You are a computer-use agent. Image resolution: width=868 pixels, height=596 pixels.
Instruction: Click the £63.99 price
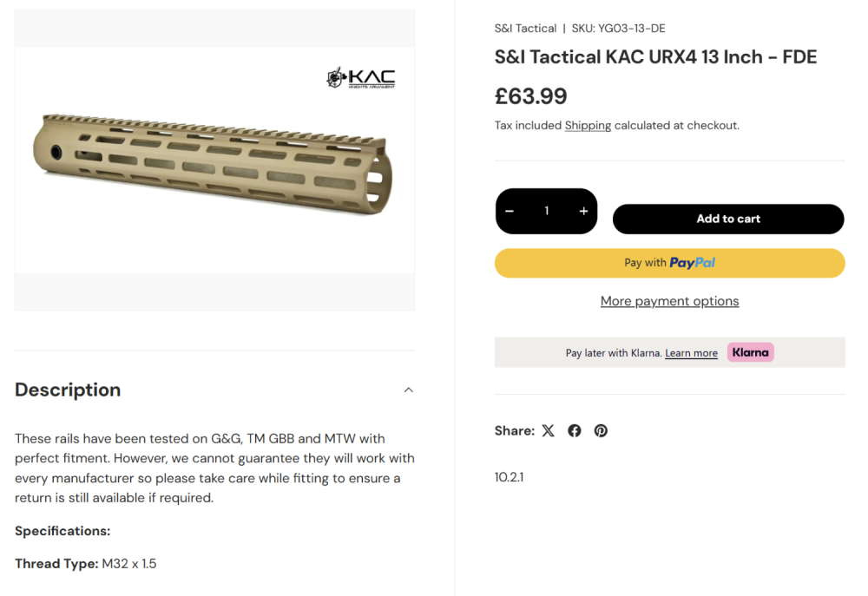(530, 95)
